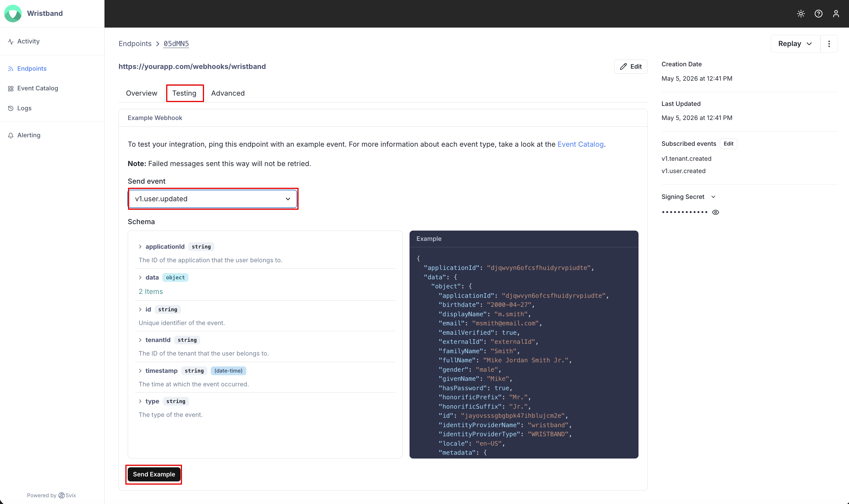Screen dimensions: 849x504
Task: Click the Edit button beside endpoint URL
Action: (631, 67)
